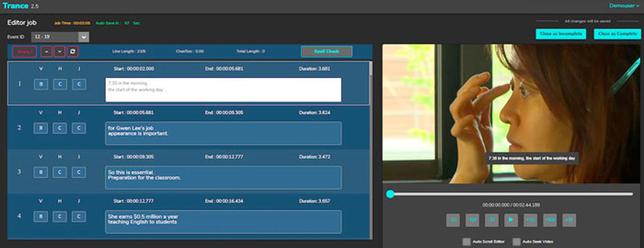644x248 pixels.
Task: Edit subtitle 'So this is essential' text box
Action: tap(223, 178)
